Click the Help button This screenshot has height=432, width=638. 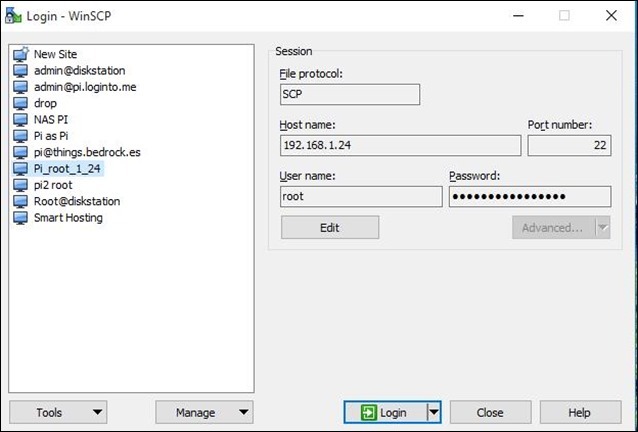pyautogui.click(x=580, y=412)
